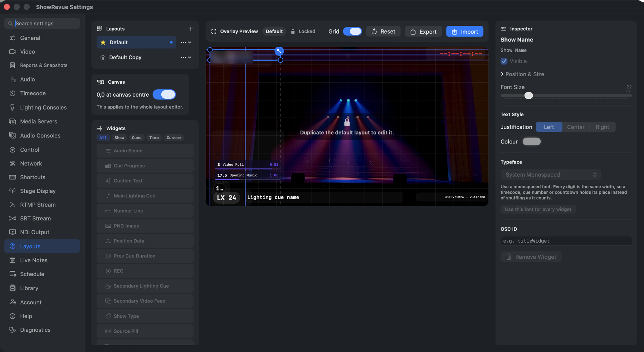Viewport: 644px width, 352px height.
Task: Toggle 0,0 at canvas centre switch
Action: coord(164,94)
